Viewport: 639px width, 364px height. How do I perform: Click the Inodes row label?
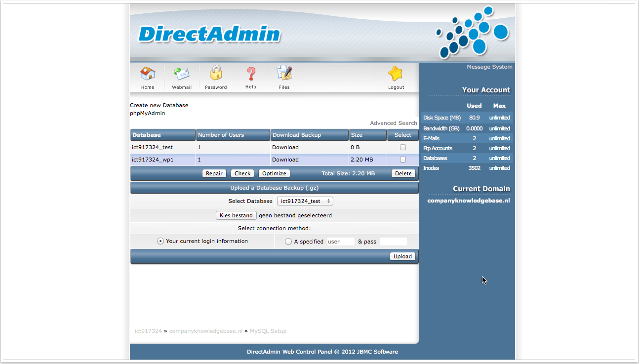click(431, 168)
